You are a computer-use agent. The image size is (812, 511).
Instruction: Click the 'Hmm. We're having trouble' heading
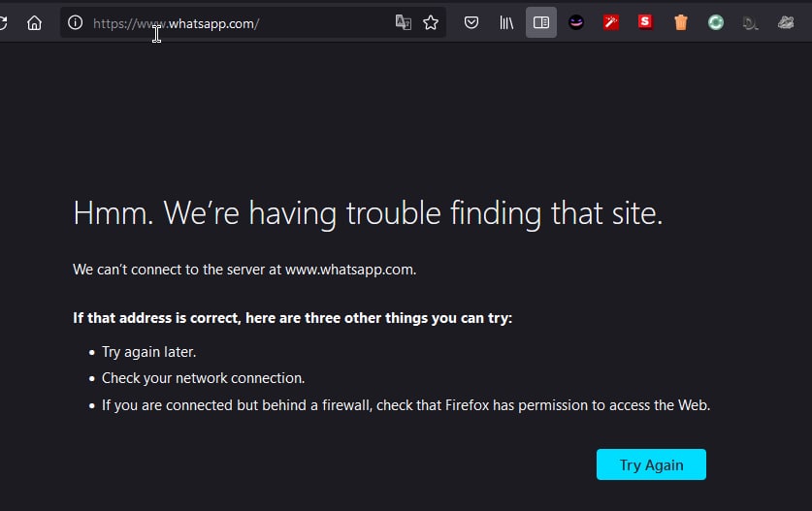click(368, 213)
